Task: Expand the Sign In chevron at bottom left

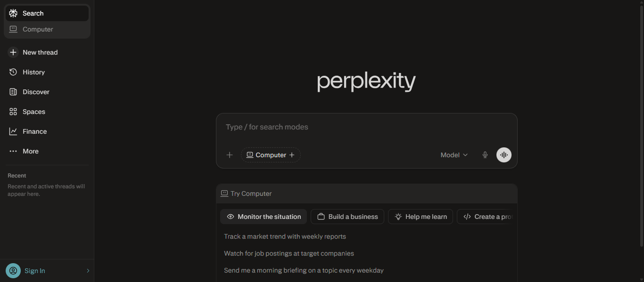Action: point(88,270)
